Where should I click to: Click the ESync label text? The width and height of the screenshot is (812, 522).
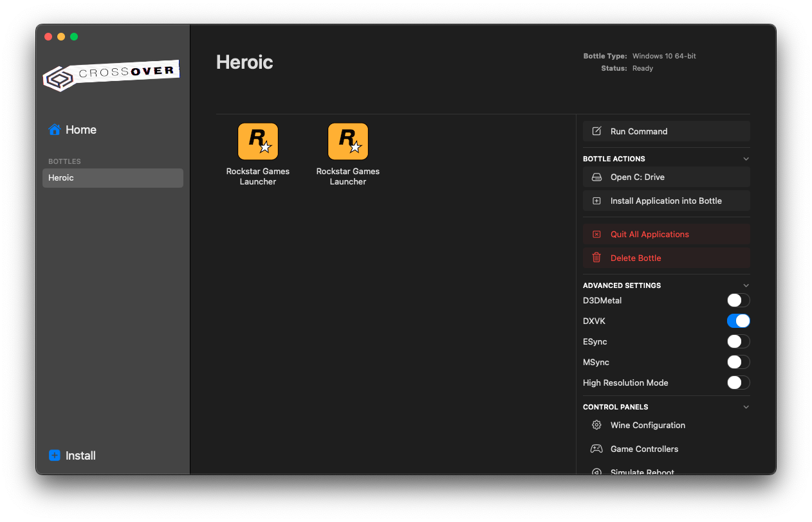click(595, 341)
